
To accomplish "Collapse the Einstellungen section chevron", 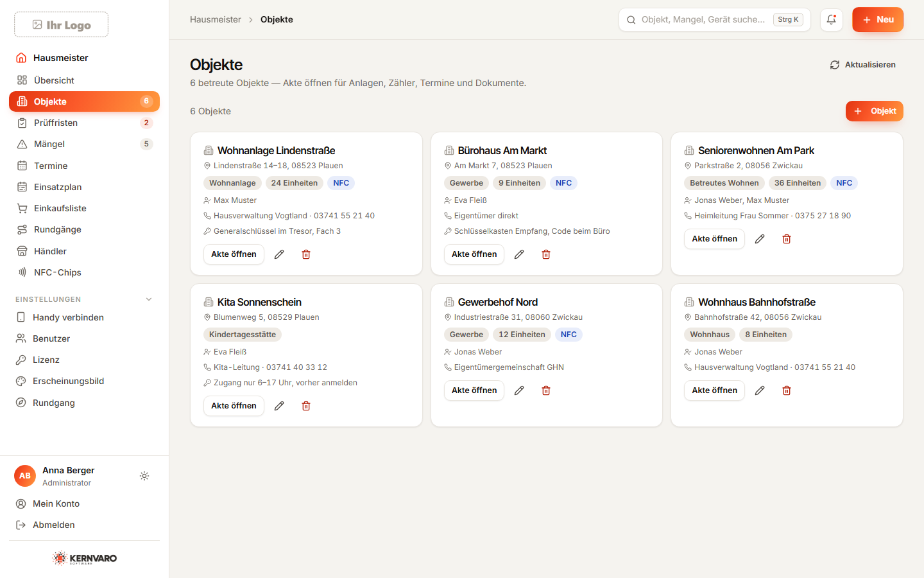I will pos(149,299).
